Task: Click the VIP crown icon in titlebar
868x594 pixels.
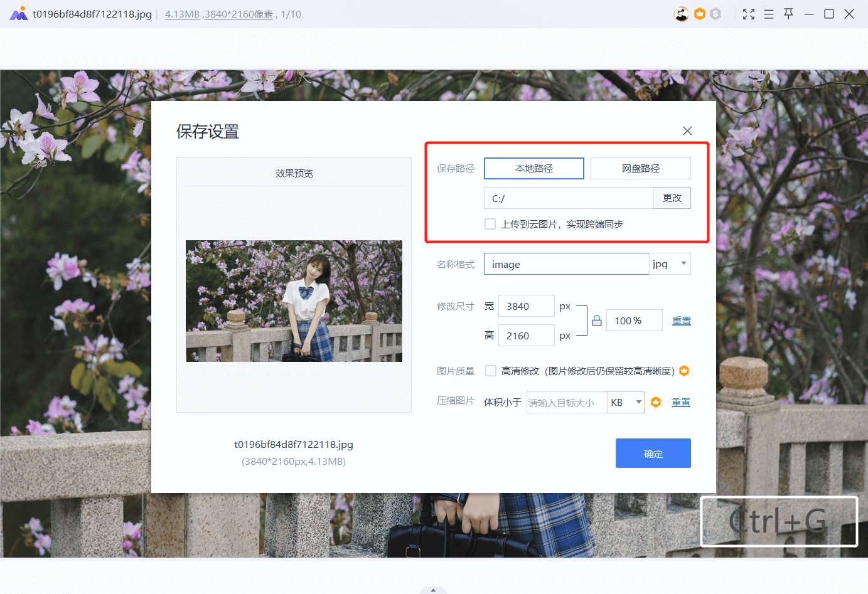Action: click(x=699, y=13)
